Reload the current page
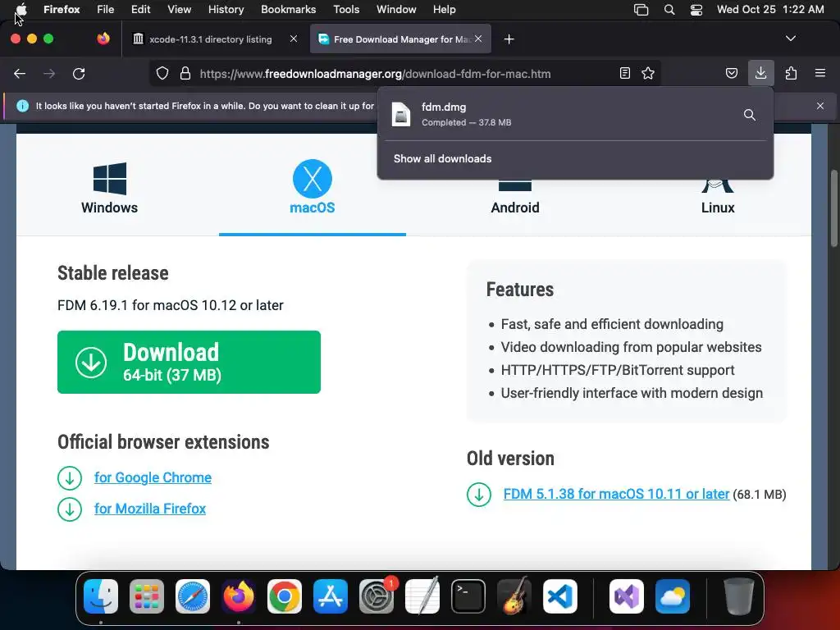 [79, 73]
